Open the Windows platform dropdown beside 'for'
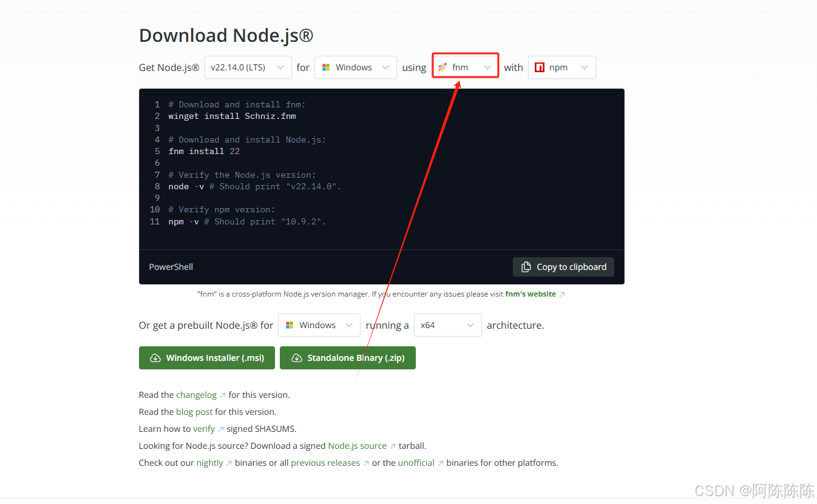 [356, 67]
